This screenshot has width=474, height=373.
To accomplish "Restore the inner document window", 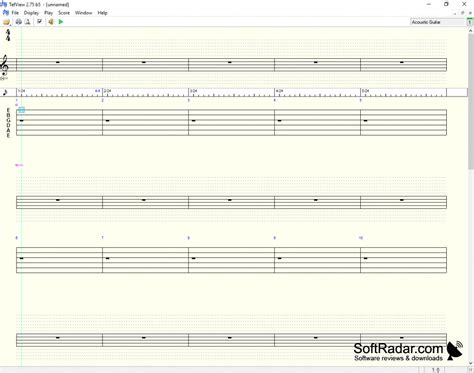I will click(x=463, y=13).
